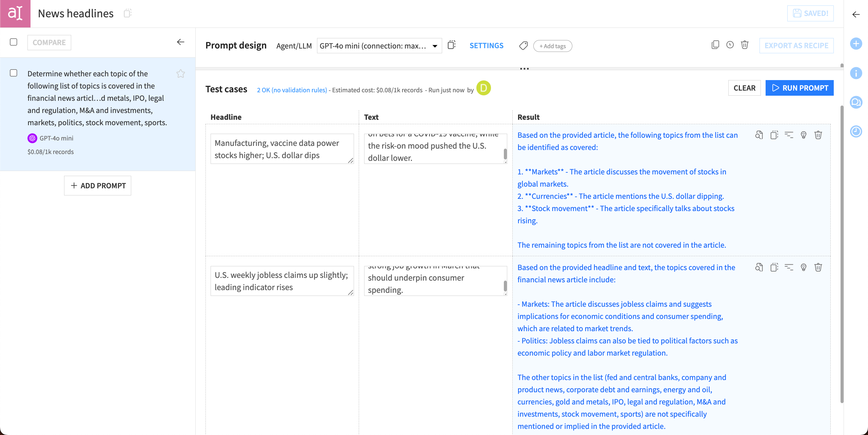Open the prompt version history clock icon
Screen dimensions: 868x435
[730, 45]
